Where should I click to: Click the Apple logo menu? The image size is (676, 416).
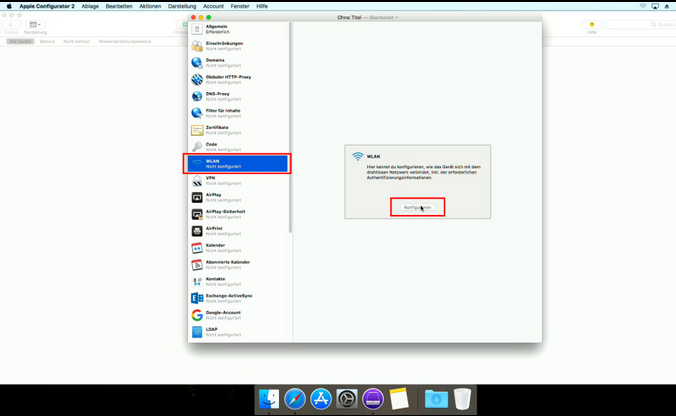point(9,6)
